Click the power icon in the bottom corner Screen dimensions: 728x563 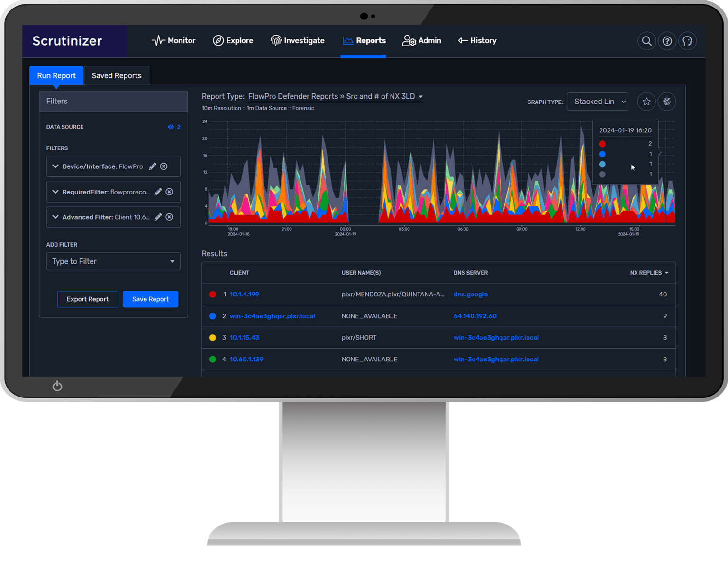click(57, 386)
